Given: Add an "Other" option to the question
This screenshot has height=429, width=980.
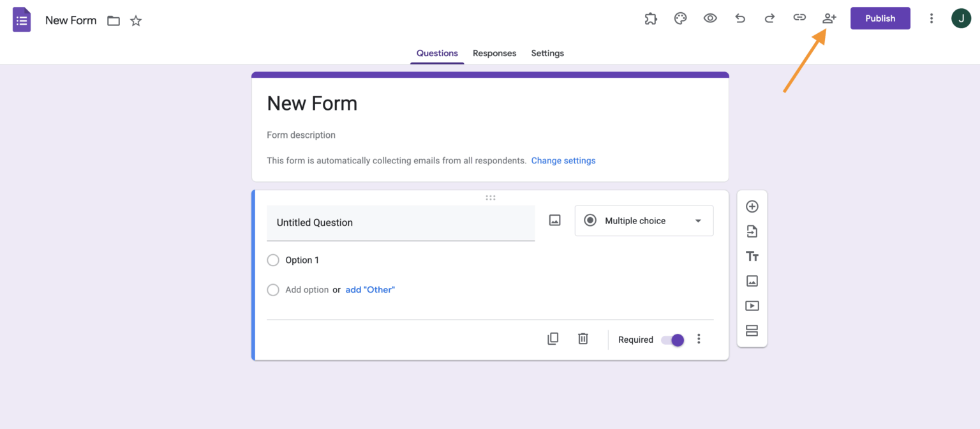Looking at the screenshot, I should coord(370,289).
